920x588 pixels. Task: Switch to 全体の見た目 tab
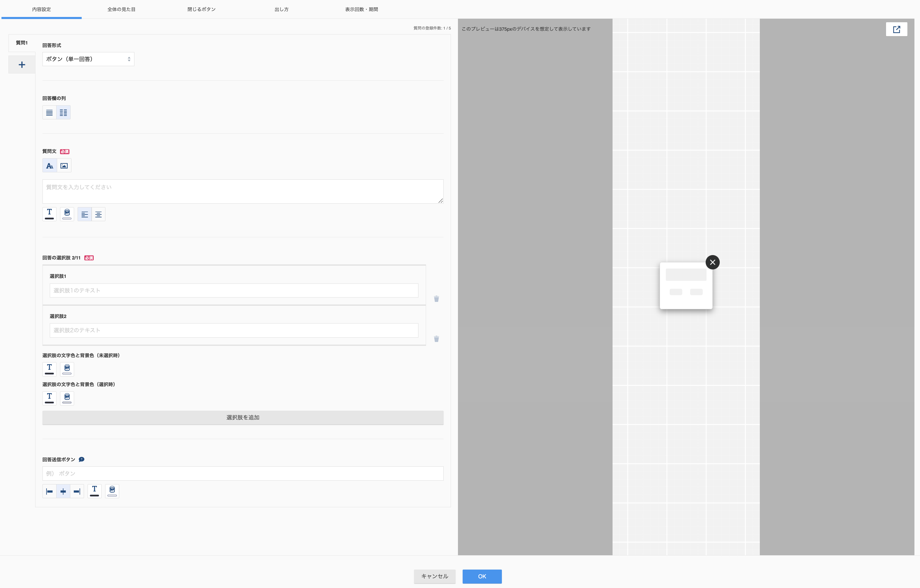(122, 9)
